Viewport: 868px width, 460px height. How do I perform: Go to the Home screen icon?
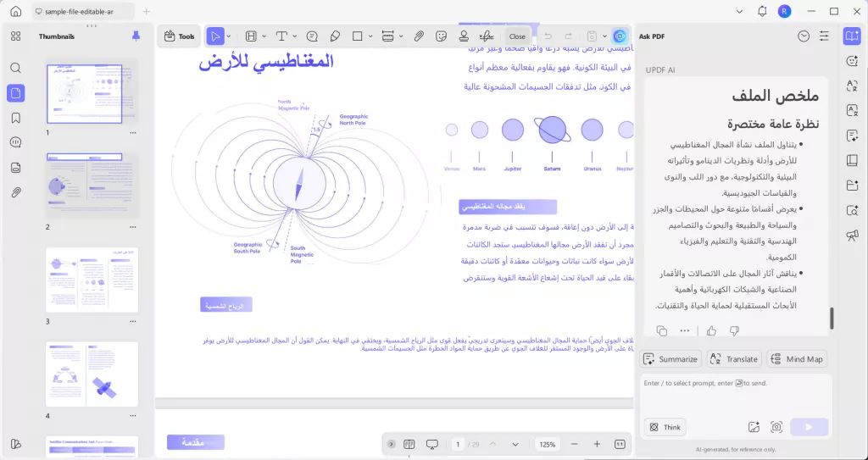[16, 11]
